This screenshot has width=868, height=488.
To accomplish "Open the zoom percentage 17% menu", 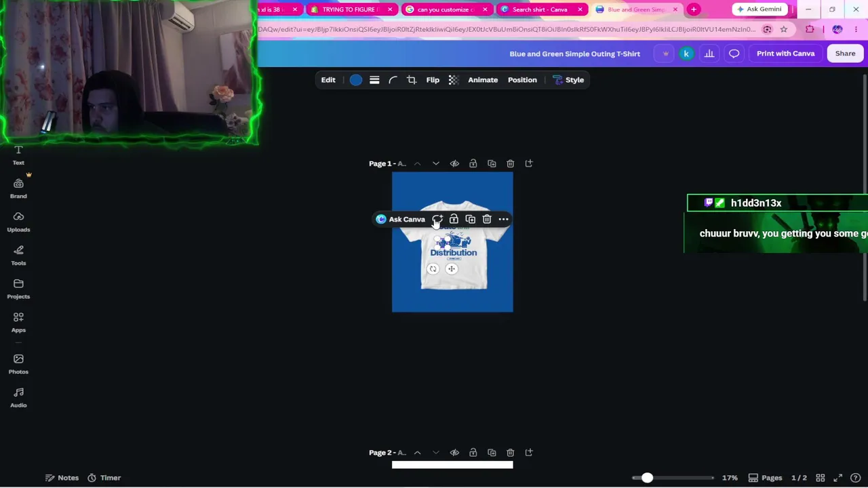I will coord(730,478).
